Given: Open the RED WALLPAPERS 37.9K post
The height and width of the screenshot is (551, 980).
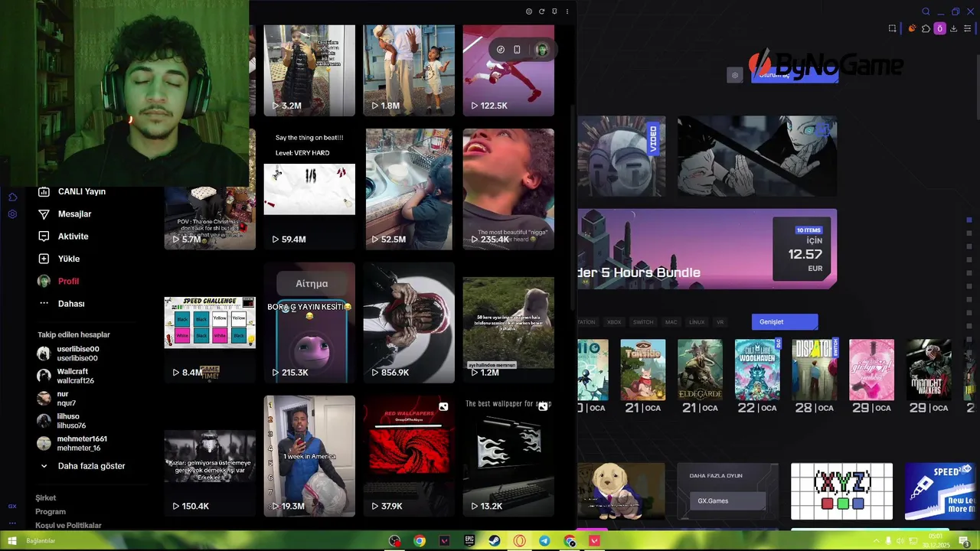Looking at the screenshot, I should click(409, 456).
